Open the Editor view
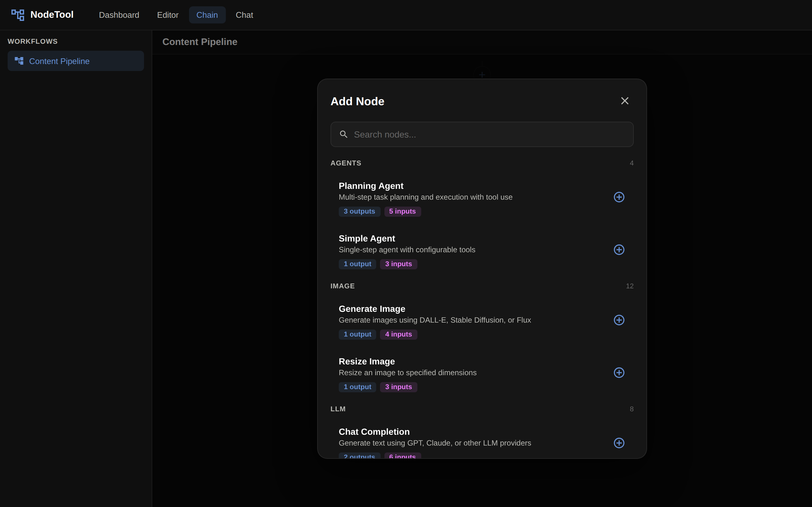The image size is (812, 507). [168, 15]
